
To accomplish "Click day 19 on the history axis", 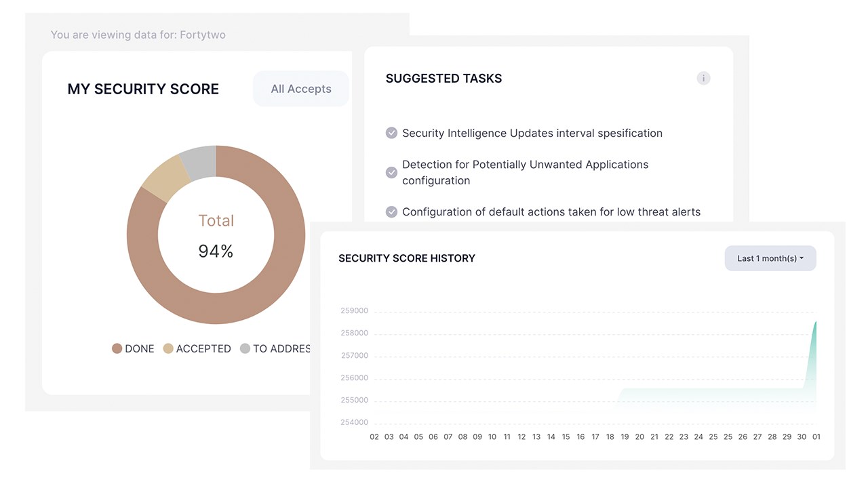I will pos(625,437).
